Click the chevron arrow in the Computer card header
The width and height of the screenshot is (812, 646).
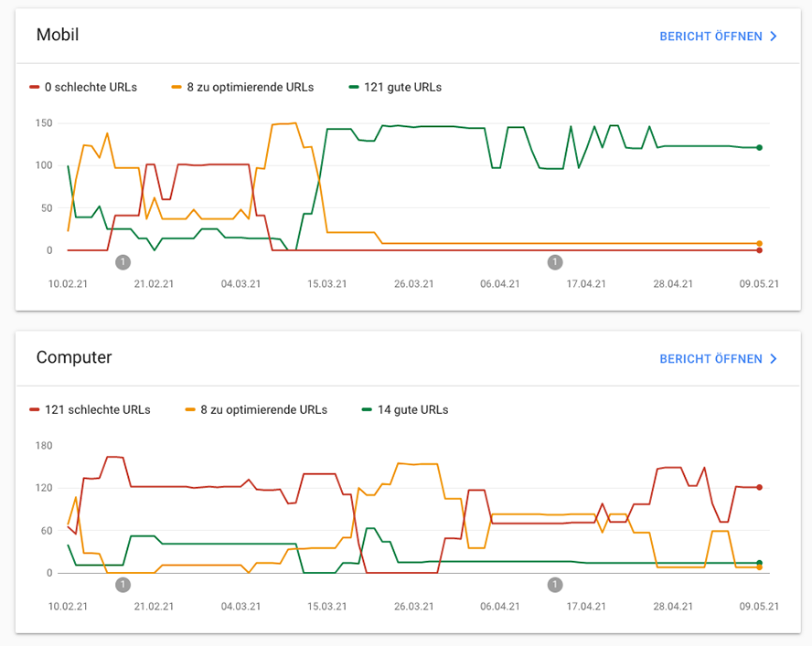774,359
